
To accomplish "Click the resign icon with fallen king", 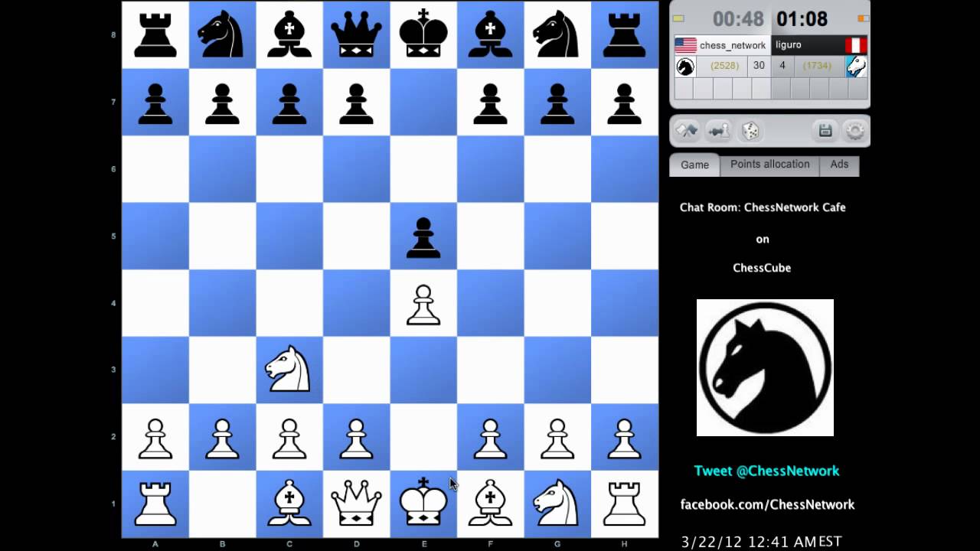I will point(718,131).
